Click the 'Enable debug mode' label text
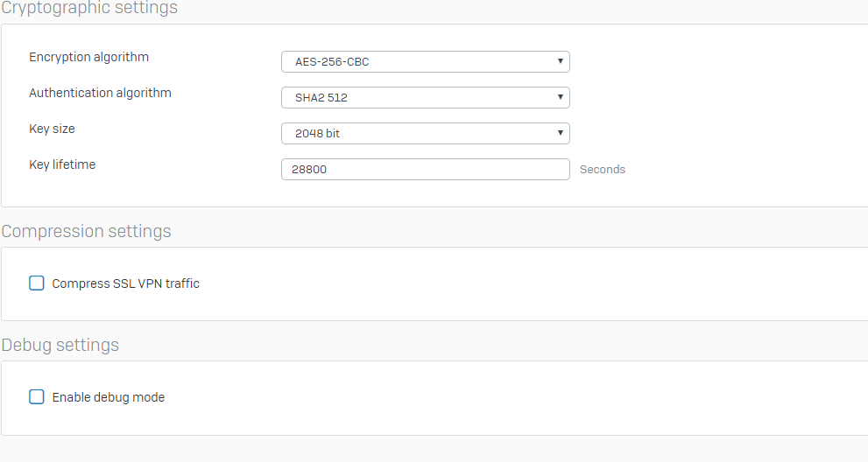Image resolution: width=868 pixels, height=462 pixels. click(108, 397)
